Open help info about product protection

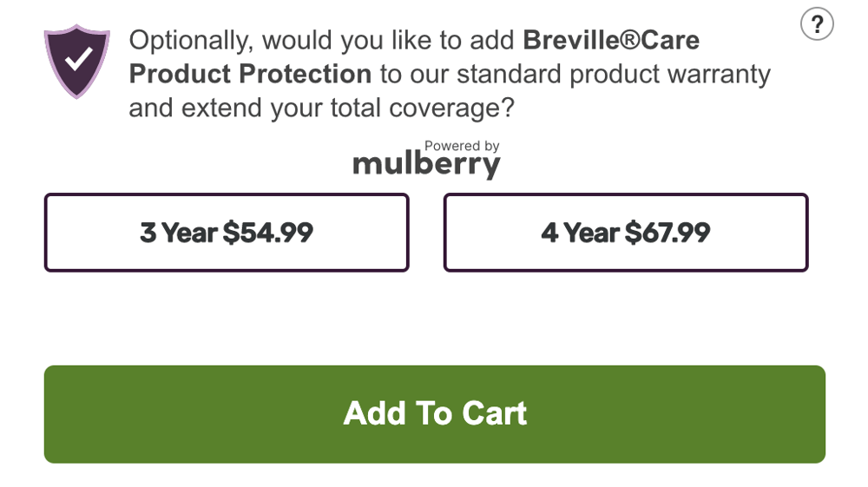click(816, 24)
